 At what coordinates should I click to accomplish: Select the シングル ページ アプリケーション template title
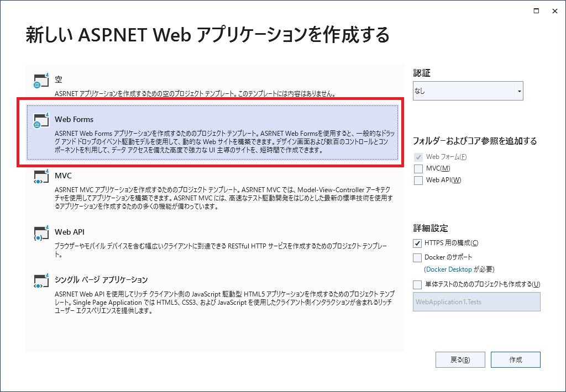[102, 279]
